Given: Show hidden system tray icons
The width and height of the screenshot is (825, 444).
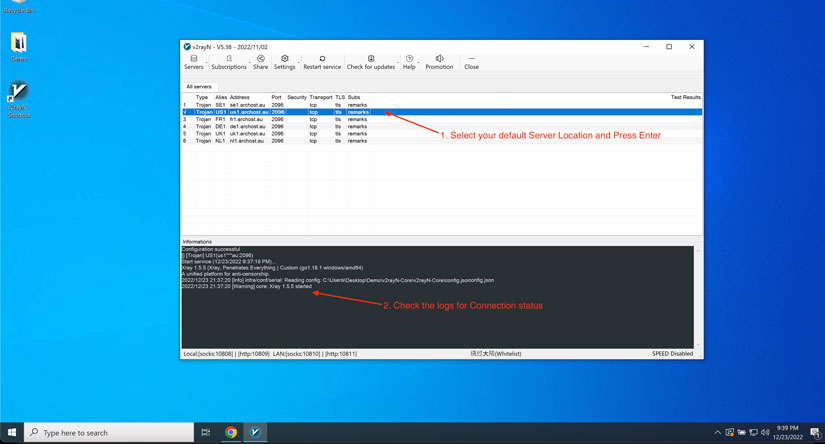Looking at the screenshot, I should click(717, 432).
